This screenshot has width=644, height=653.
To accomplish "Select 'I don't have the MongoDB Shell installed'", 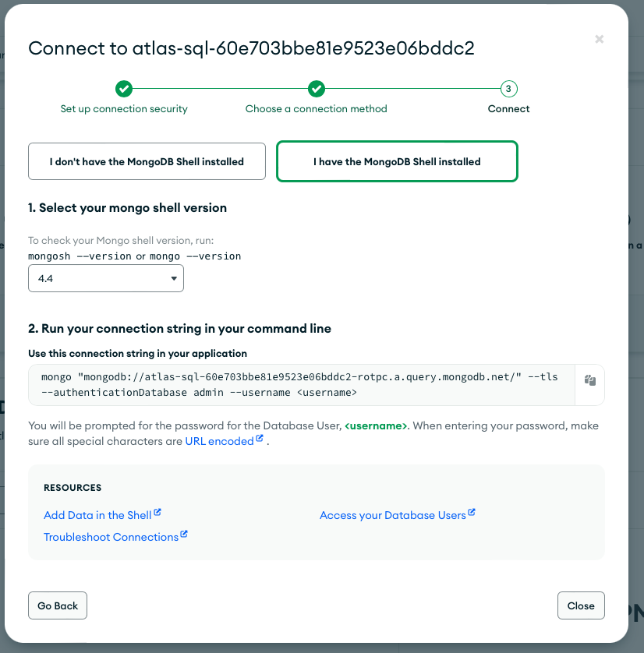I will (x=147, y=162).
